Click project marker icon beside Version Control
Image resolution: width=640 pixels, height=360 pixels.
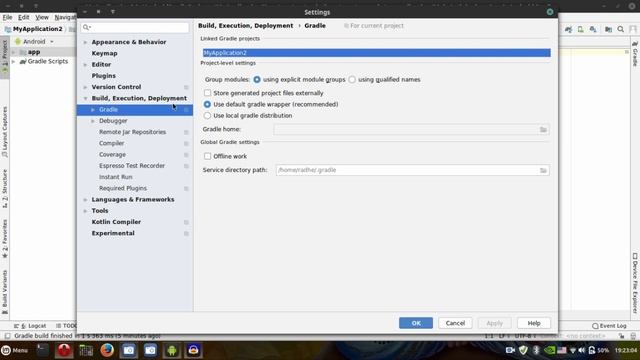[186, 87]
